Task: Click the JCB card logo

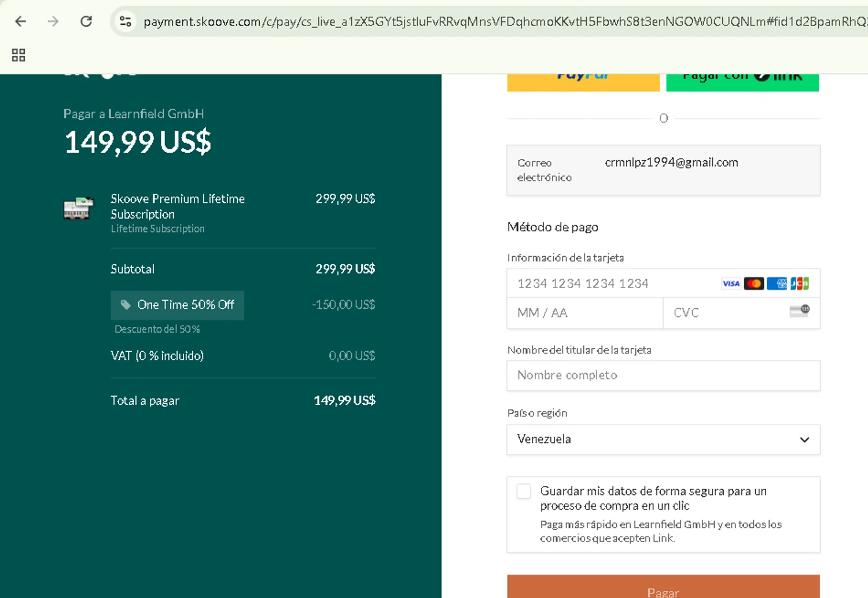Action: pyautogui.click(x=800, y=283)
